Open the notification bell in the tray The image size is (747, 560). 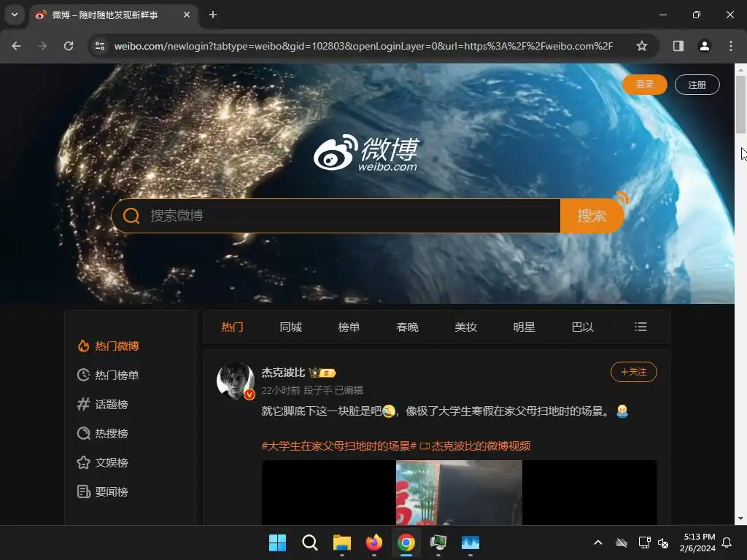click(x=727, y=542)
